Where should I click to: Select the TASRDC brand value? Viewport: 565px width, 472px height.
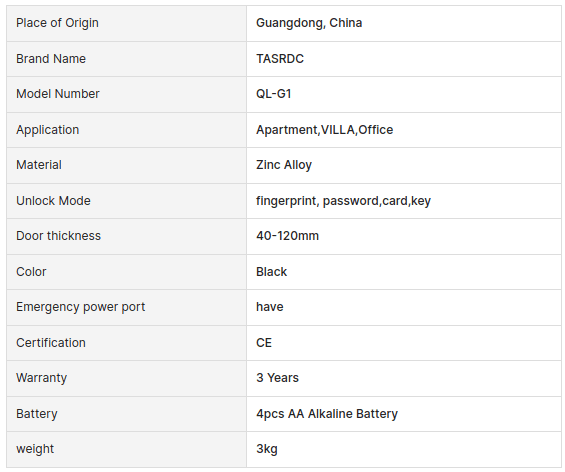click(x=280, y=59)
